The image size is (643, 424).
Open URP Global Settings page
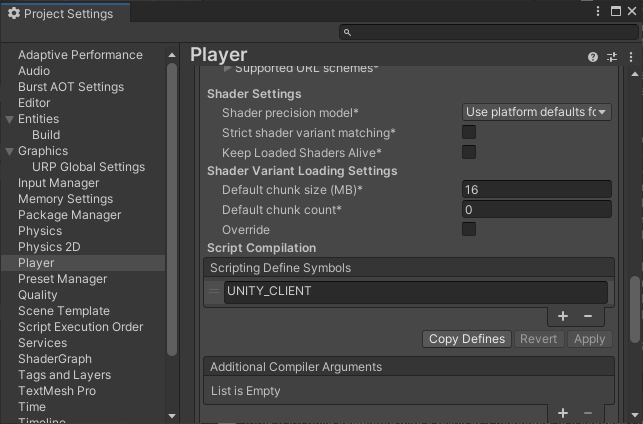coord(89,167)
